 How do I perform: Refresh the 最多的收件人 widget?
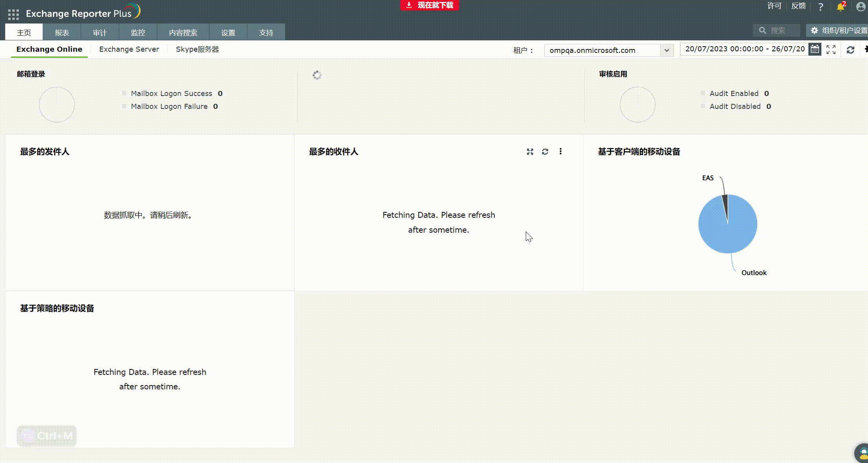tap(545, 152)
